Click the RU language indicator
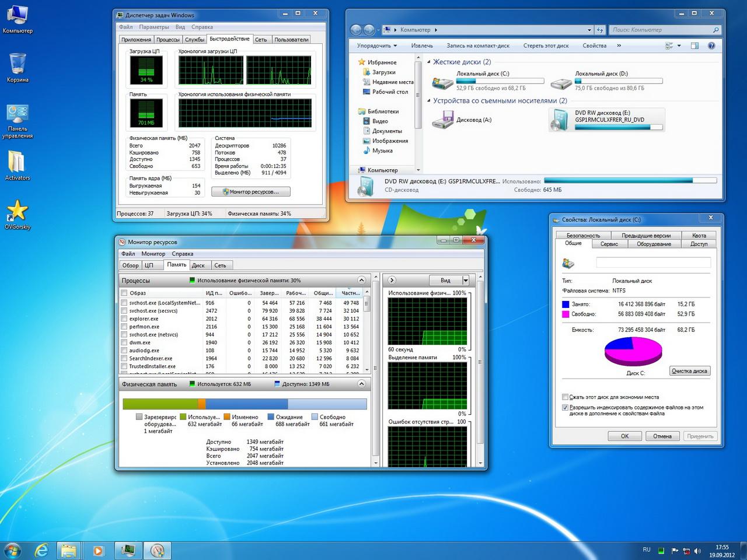This screenshot has width=747, height=560. click(x=647, y=549)
